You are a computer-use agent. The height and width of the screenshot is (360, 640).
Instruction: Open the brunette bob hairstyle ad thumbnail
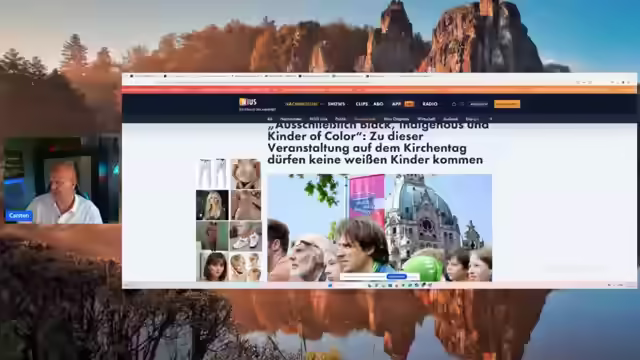coord(213,267)
